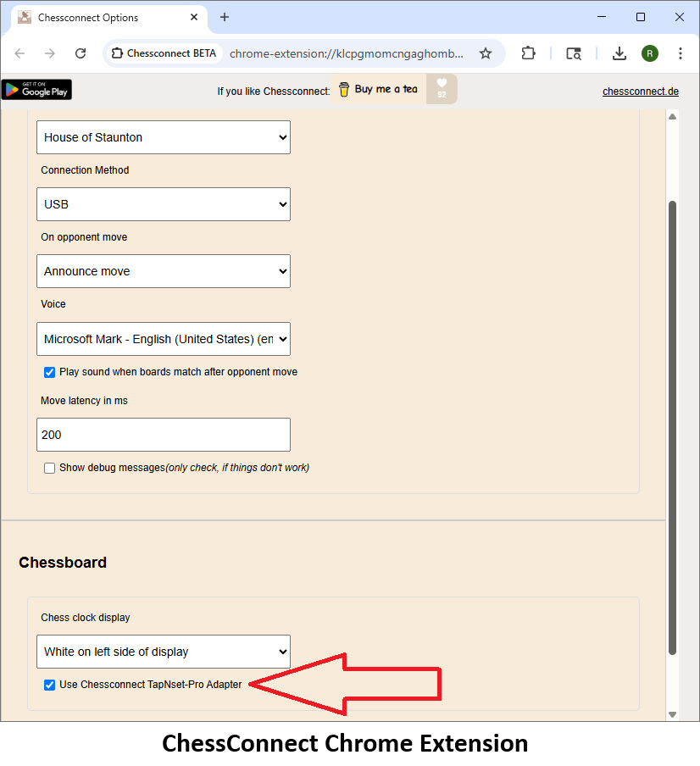Open the Chrome Downloads icon
The image size is (700, 766).
tap(619, 53)
